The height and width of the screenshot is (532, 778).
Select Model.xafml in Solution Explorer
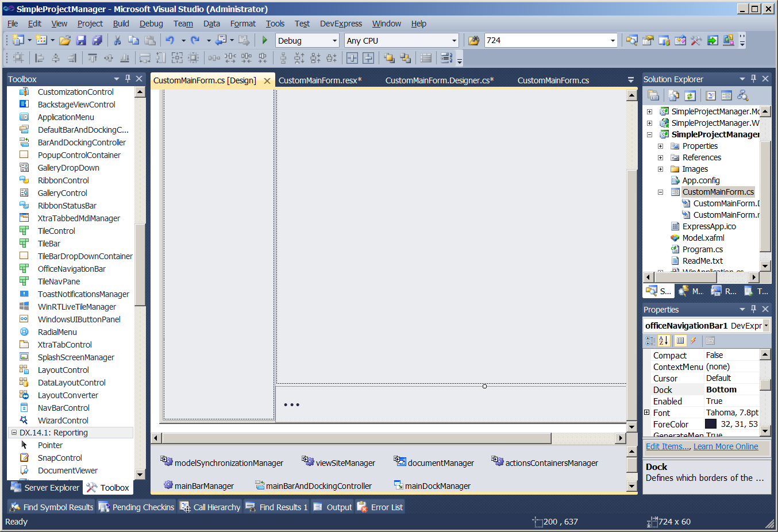pyautogui.click(x=703, y=238)
